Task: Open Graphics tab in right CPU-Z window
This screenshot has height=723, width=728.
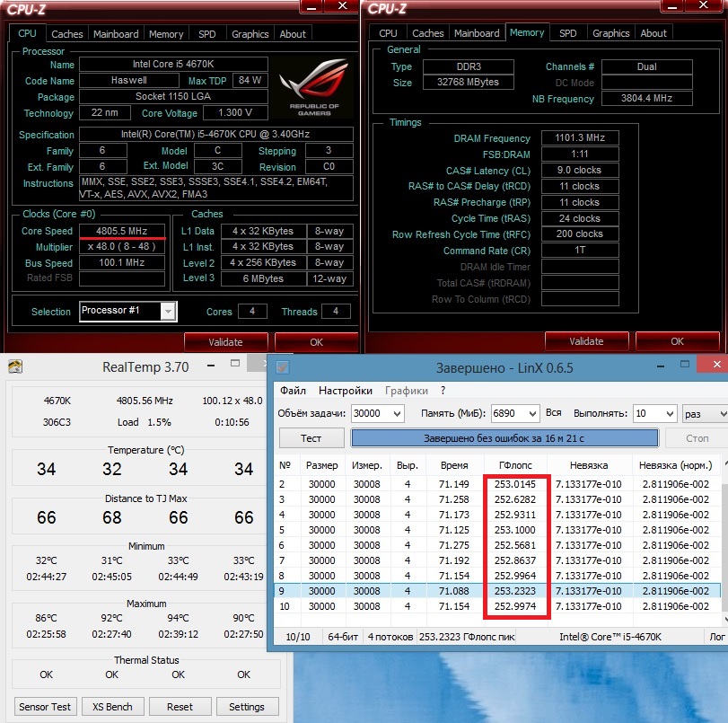Action: point(611,33)
